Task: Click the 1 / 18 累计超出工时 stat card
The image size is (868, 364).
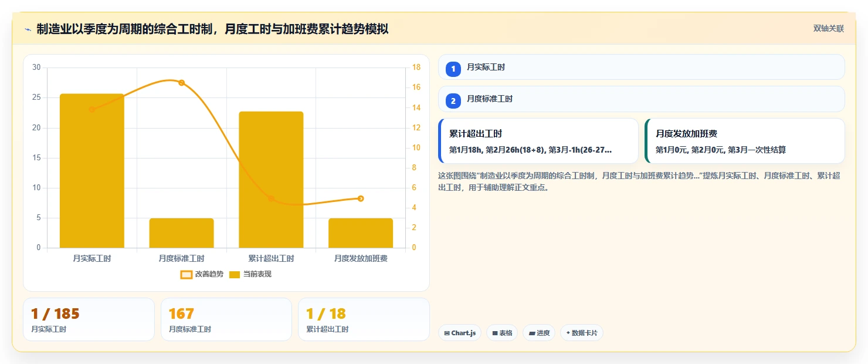Action: pos(364,319)
